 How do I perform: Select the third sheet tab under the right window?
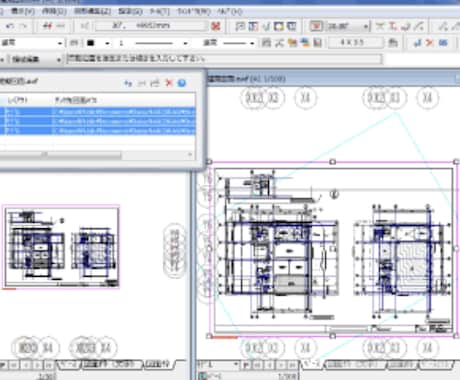click(402, 364)
